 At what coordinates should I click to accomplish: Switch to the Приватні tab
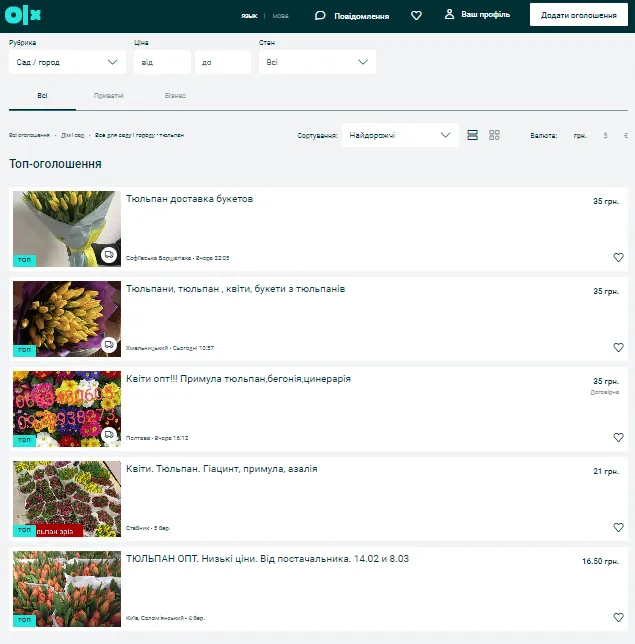pyautogui.click(x=108, y=96)
